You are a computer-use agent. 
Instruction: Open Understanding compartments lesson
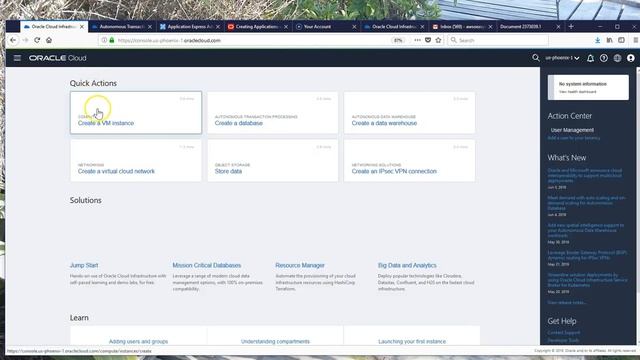pos(275,341)
